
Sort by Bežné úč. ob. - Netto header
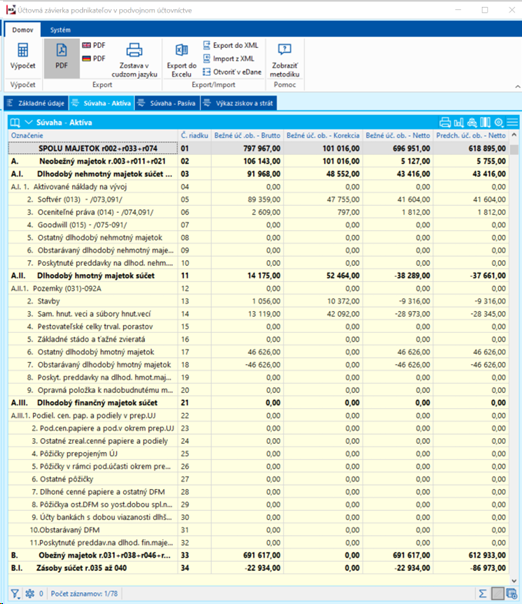(398, 135)
